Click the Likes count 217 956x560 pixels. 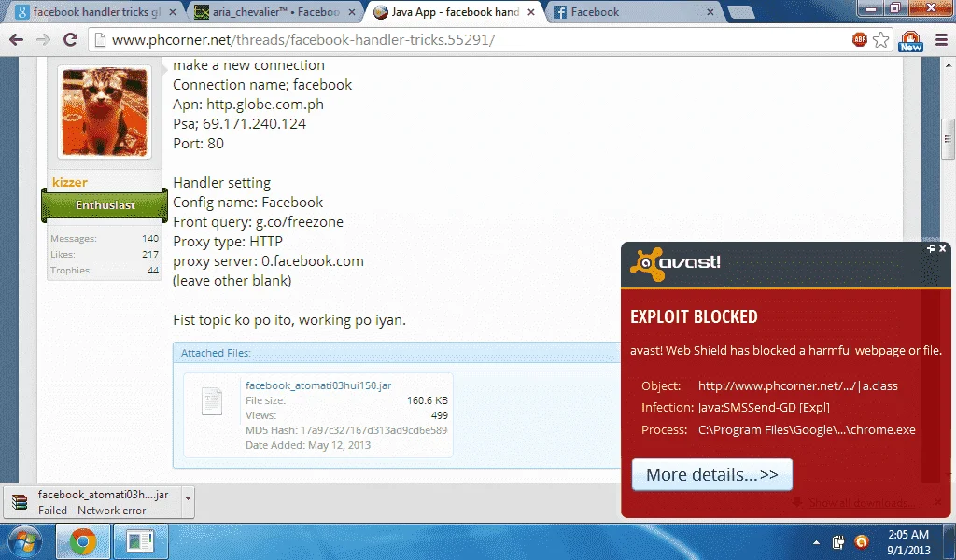150,254
